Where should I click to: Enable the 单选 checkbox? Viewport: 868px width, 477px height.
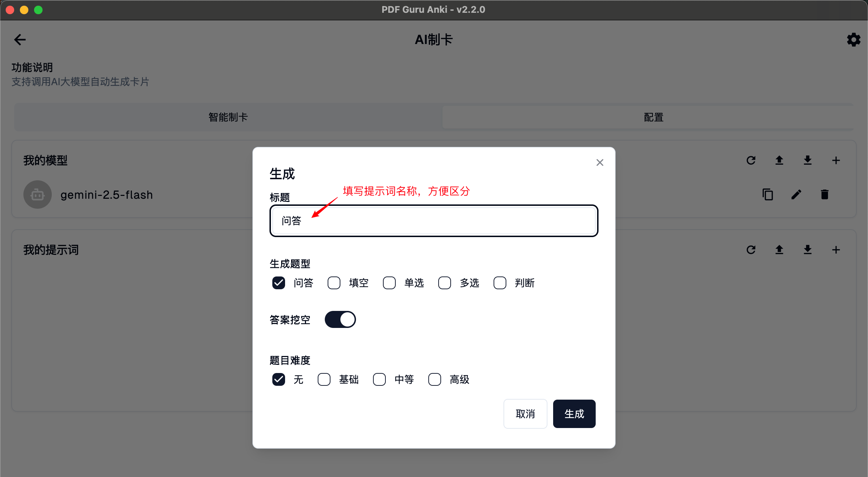(x=389, y=283)
